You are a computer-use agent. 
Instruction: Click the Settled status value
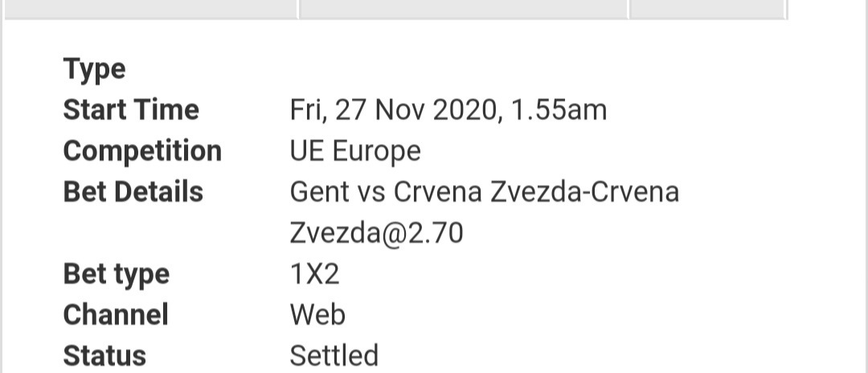pos(334,355)
